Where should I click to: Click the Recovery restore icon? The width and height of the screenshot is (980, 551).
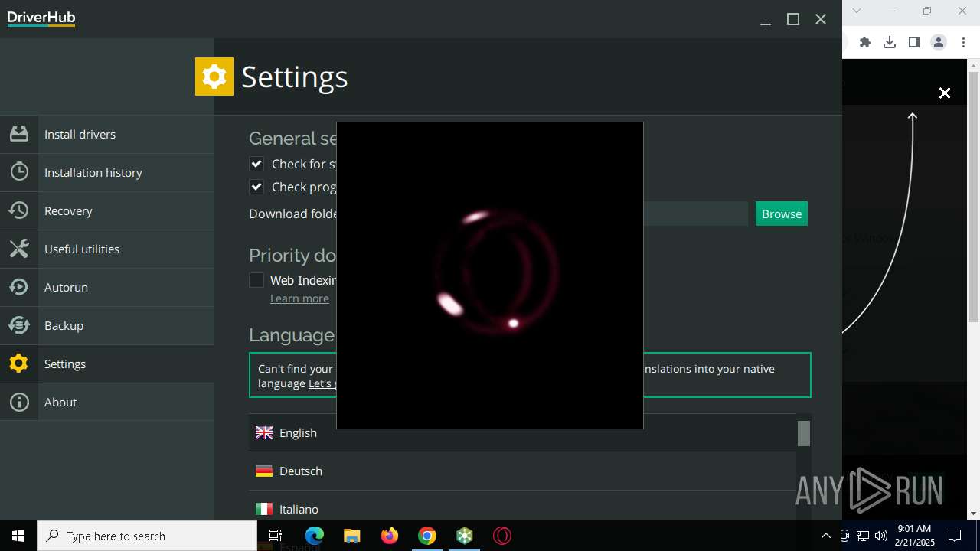[19, 210]
